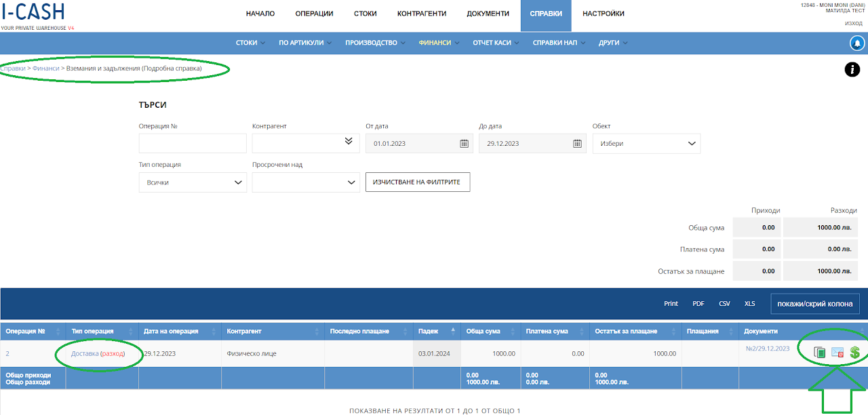
Task: Expand the По артикули submenu
Action: [305, 43]
